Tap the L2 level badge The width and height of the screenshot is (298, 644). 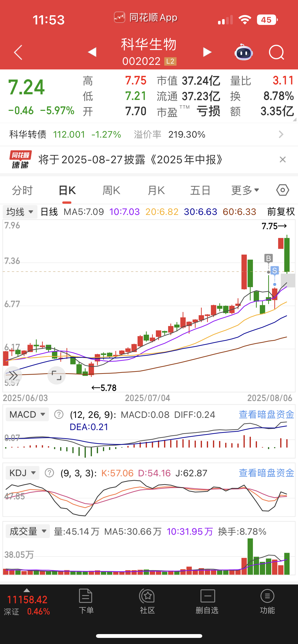(170, 61)
